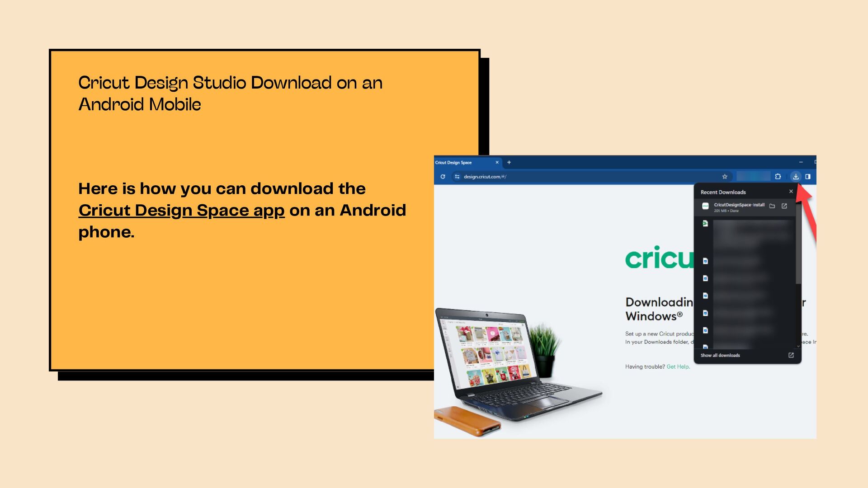The image size is (868, 488).
Task: Click the browser Downloads toolbar icon
Action: pyautogui.click(x=796, y=177)
